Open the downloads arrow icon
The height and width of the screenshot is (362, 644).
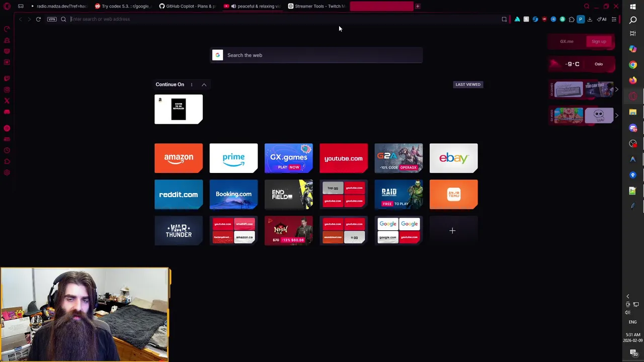pos(590,19)
